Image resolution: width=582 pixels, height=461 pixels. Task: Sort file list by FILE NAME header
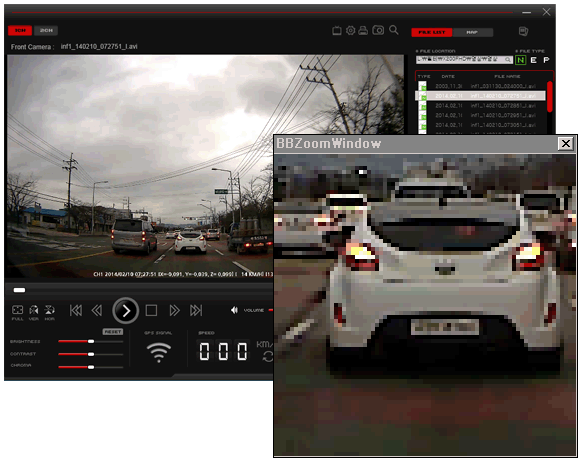click(x=507, y=76)
